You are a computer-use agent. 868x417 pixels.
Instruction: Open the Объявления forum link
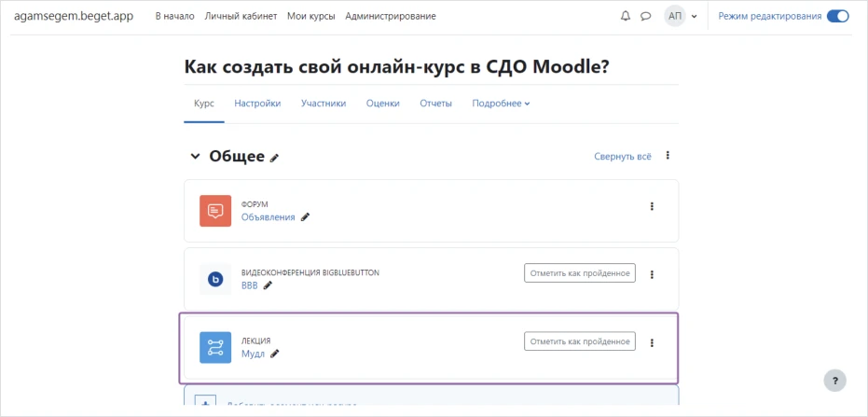[x=268, y=217]
